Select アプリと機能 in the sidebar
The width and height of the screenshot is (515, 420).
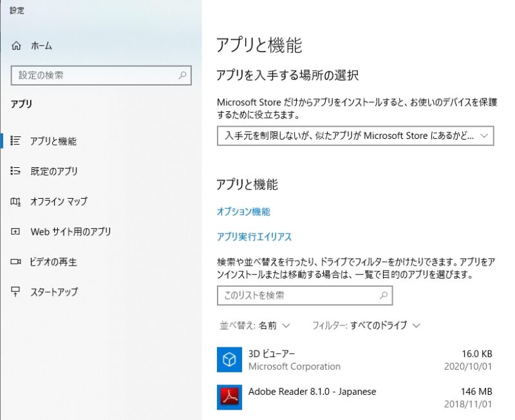pyautogui.click(x=53, y=141)
